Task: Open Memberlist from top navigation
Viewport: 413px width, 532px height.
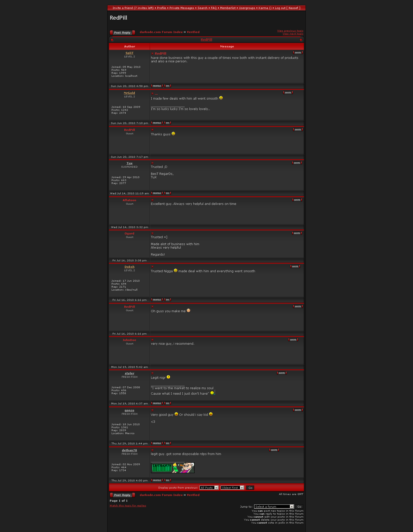Action: (228, 8)
